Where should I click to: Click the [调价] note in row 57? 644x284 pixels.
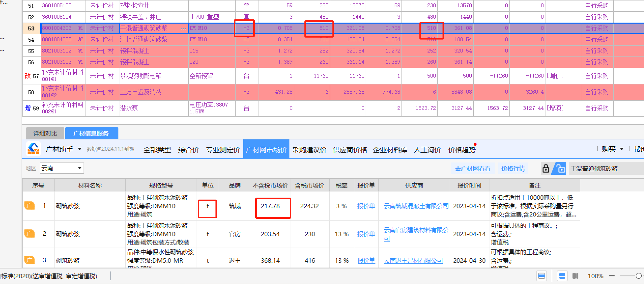click(x=555, y=76)
